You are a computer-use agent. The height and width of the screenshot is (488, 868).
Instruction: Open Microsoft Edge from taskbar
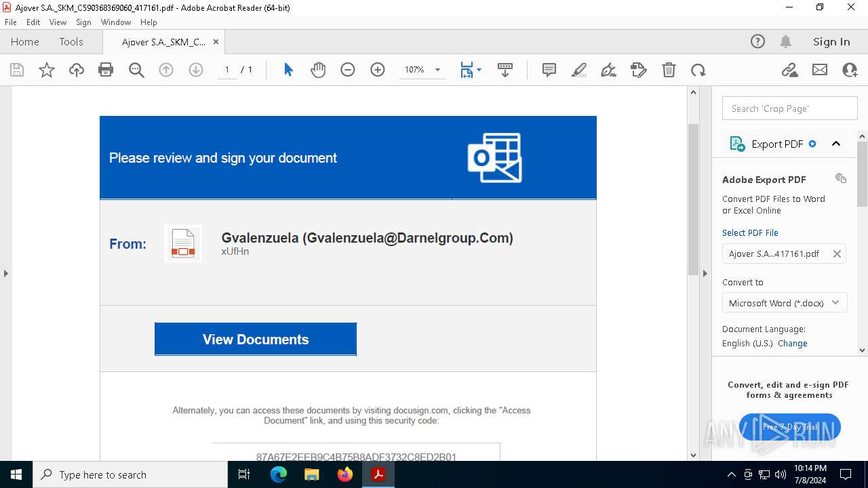[279, 474]
